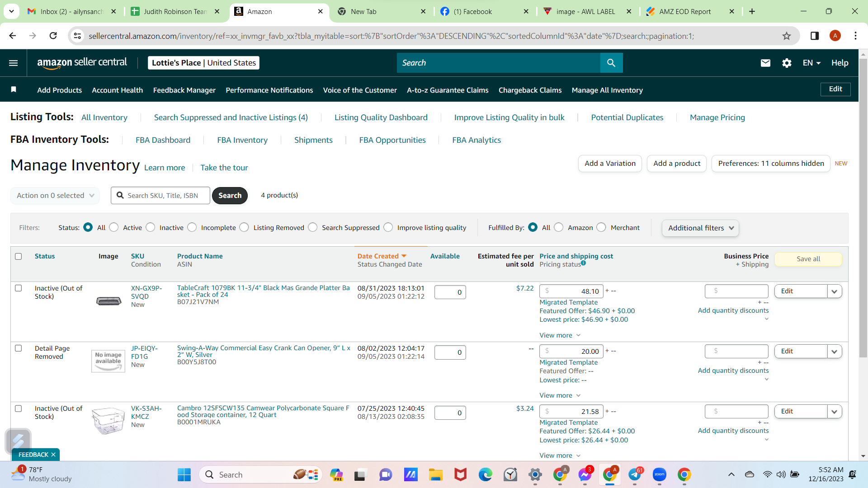868x488 pixels.
Task: Open Messenger from the taskbar
Action: (585, 474)
